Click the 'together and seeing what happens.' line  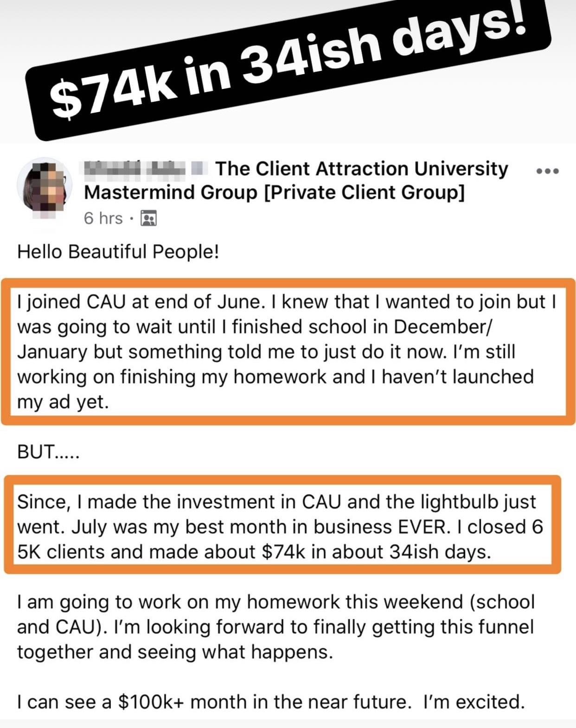coord(175,652)
